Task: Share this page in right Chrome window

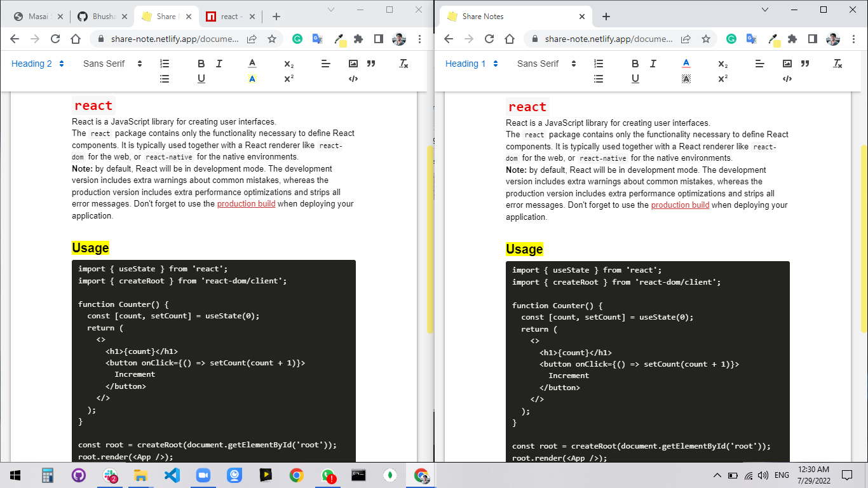Action: [x=686, y=39]
